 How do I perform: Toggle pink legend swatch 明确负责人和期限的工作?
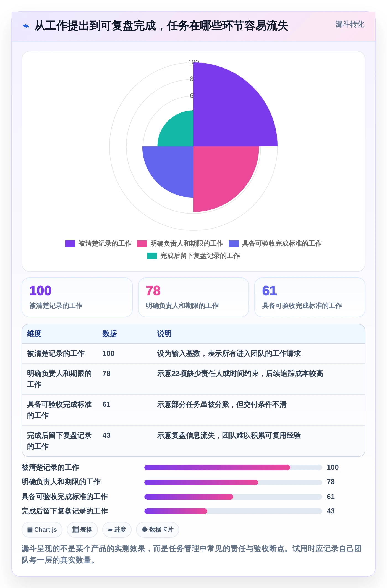142,244
